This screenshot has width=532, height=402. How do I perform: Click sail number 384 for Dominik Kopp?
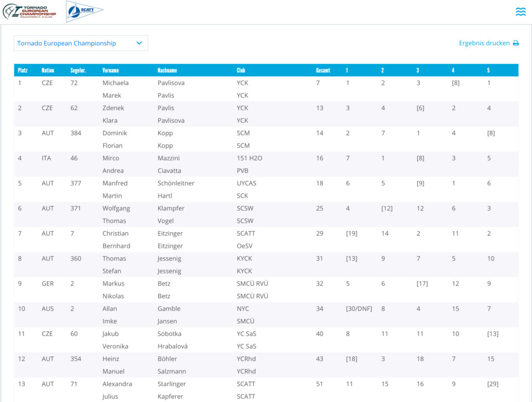pos(76,133)
